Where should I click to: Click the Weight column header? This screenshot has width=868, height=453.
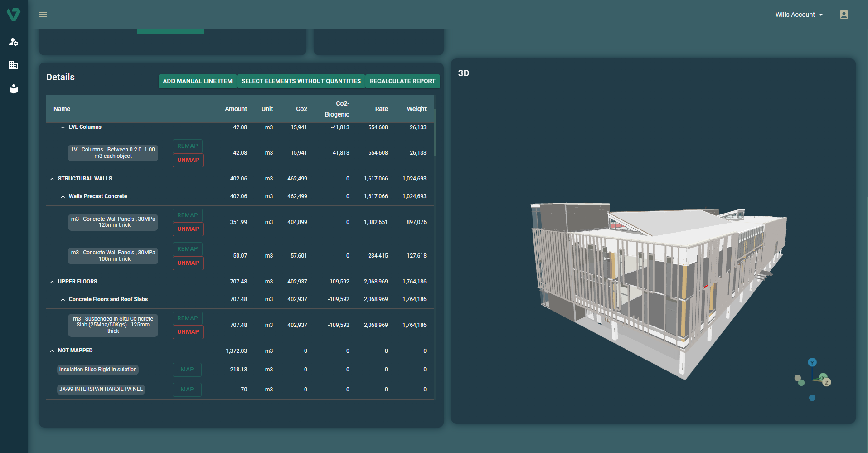(416, 109)
